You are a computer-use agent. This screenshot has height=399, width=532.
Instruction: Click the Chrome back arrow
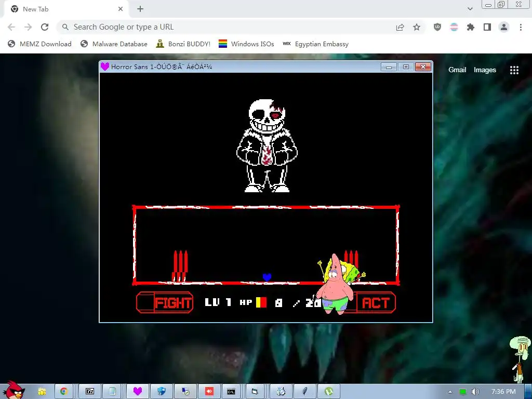click(x=11, y=27)
